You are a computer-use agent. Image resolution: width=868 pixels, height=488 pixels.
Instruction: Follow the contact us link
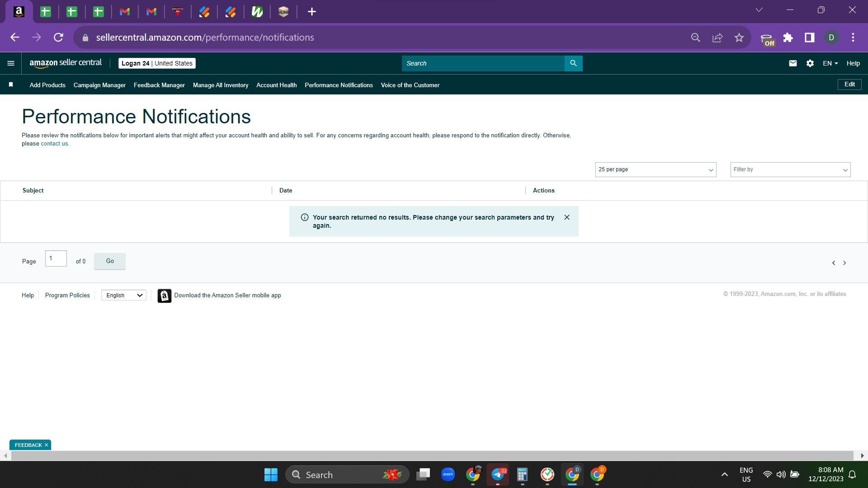[x=54, y=144]
